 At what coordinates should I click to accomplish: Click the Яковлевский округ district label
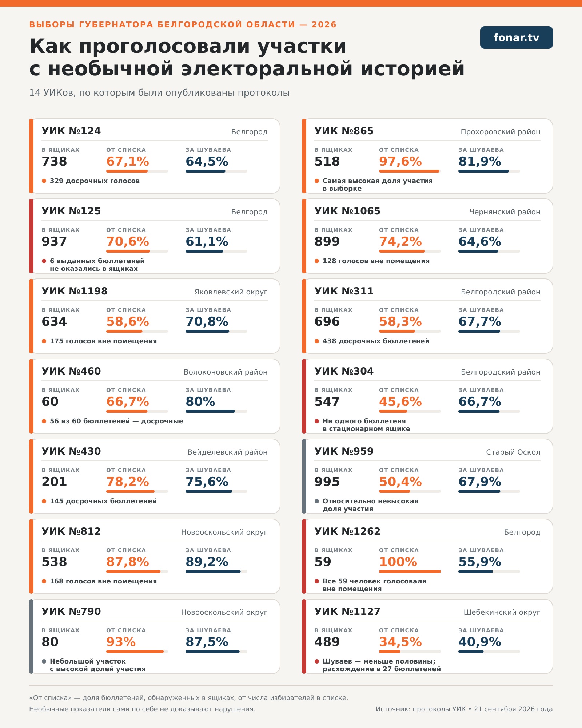coord(231,292)
